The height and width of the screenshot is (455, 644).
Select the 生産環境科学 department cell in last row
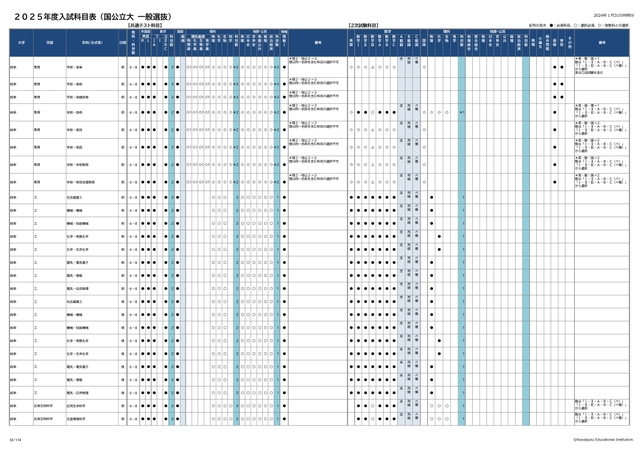77,420
